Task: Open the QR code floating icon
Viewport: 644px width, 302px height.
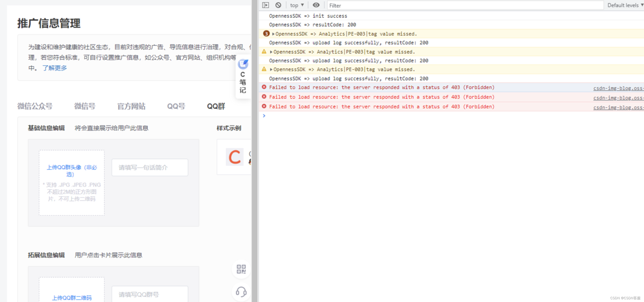Action: pyautogui.click(x=241, y=269)
